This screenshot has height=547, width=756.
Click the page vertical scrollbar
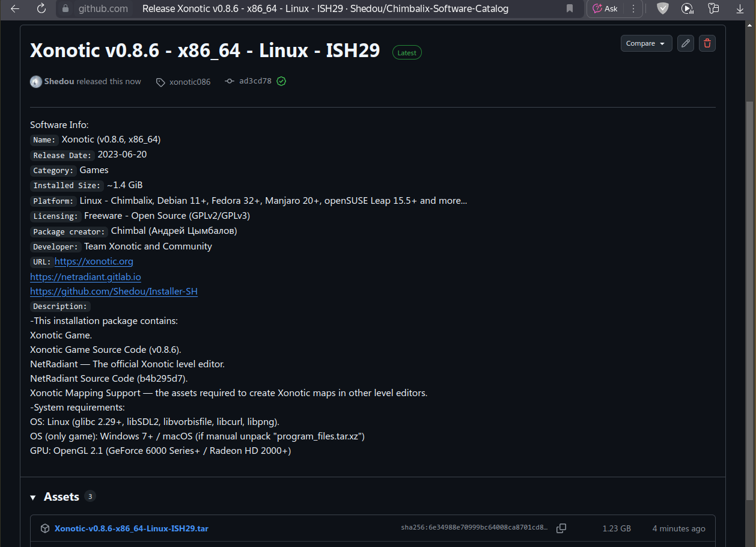(750, 301)
